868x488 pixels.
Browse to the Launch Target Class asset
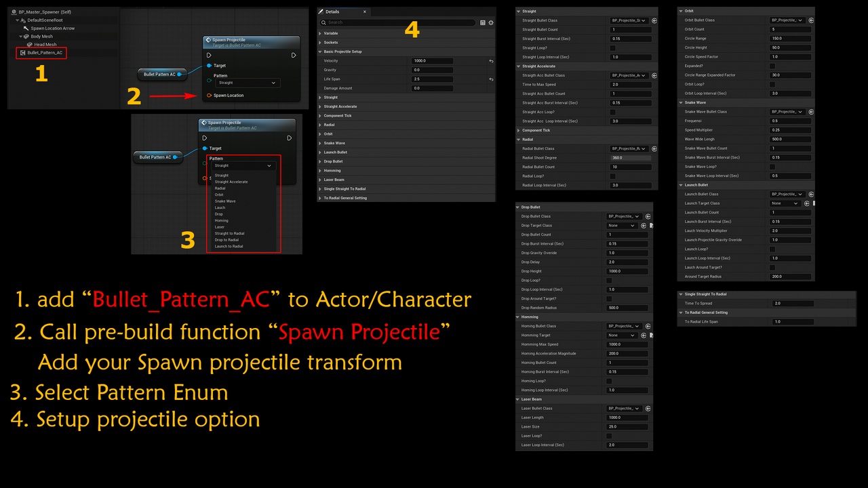tap(806, 203)
